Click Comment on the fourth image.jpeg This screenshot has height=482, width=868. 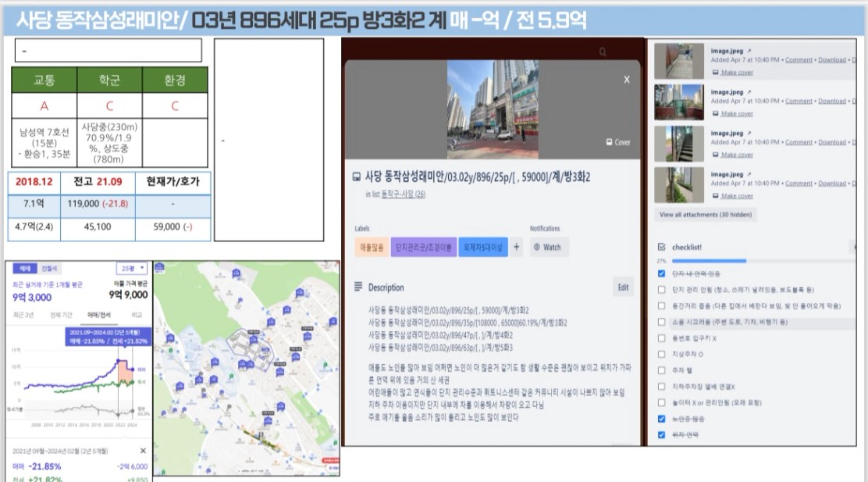point(799,184)
